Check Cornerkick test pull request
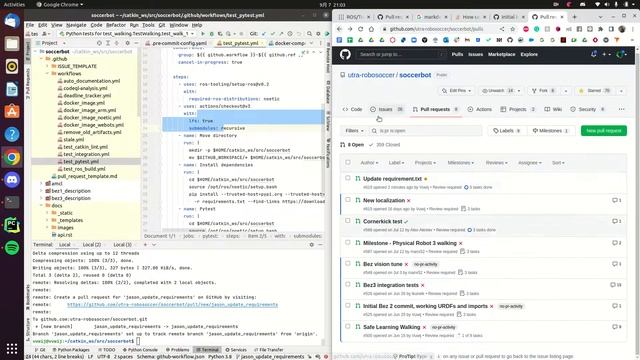This screenshot has height=360, width=640. [348, 221]
